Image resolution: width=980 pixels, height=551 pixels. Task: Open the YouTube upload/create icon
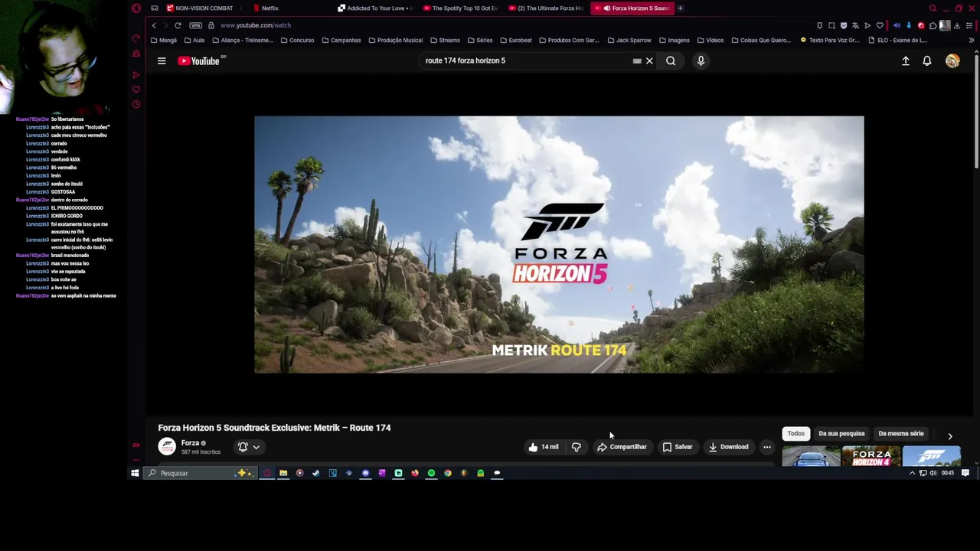906,60
